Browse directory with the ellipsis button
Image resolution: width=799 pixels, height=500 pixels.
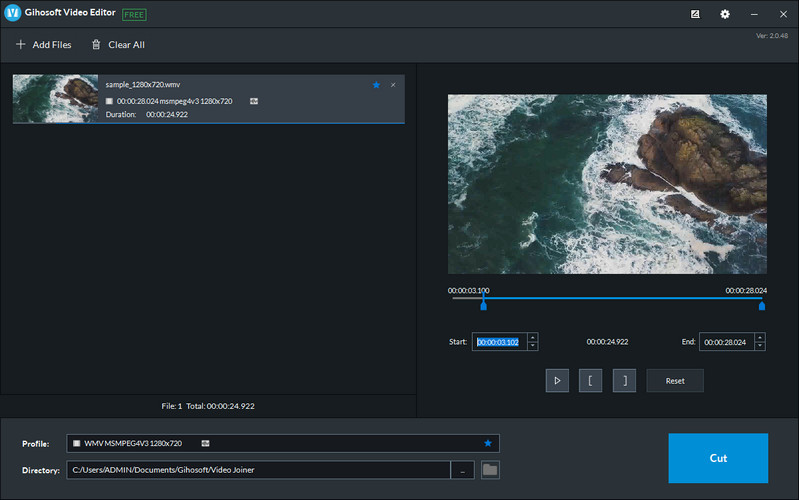(462, 470)
